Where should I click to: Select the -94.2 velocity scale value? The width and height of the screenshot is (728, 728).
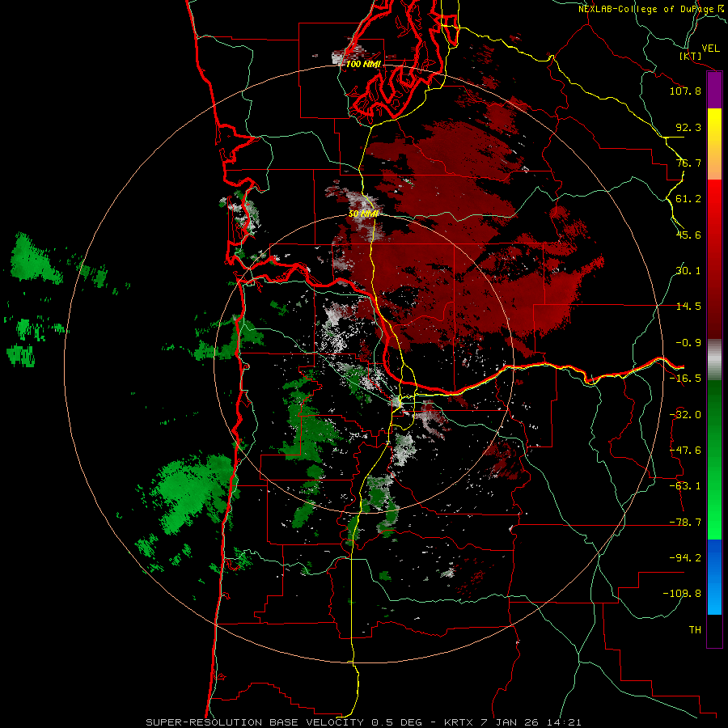point(685,557)
